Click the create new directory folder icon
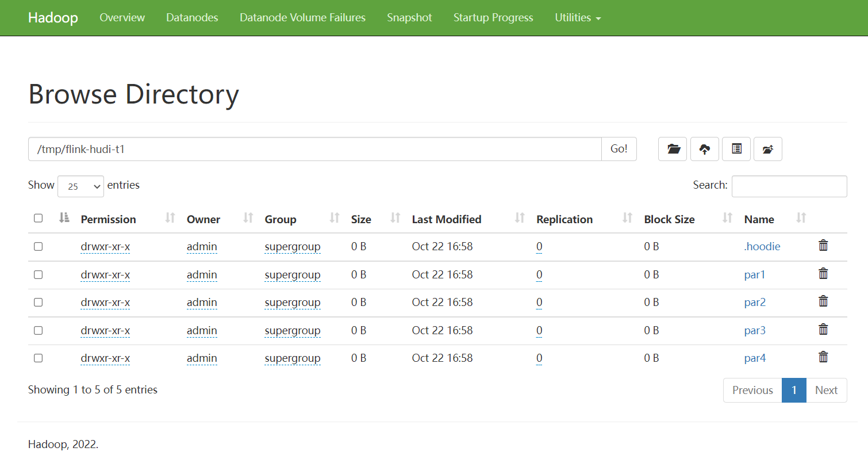Viewport: 868px width, 459px height. 672,149
